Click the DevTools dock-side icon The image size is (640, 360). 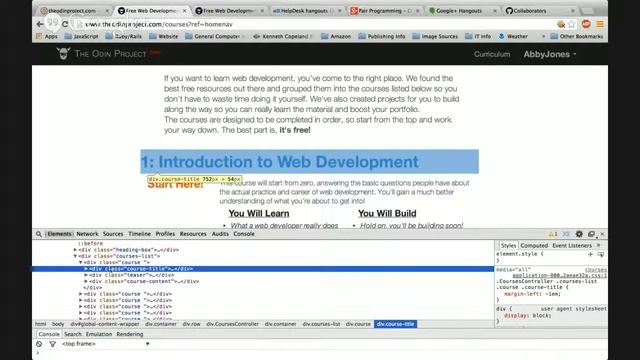591,234
